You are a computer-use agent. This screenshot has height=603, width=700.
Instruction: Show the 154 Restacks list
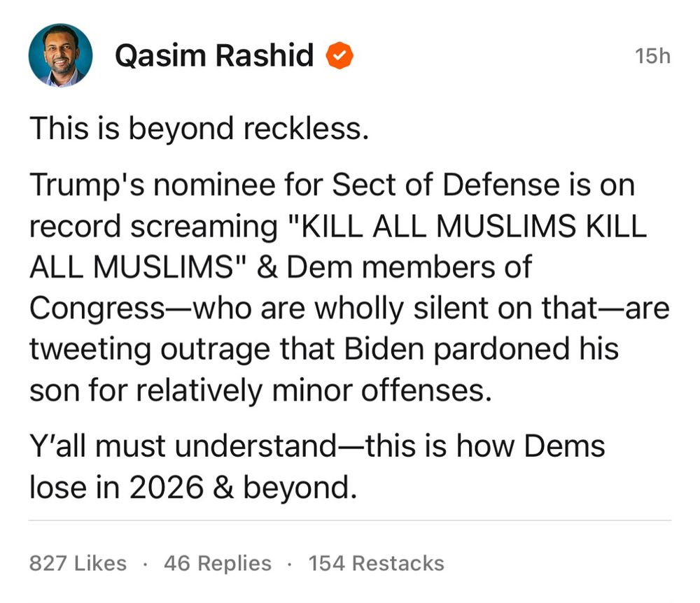pyautogui.click(x=376, y=563)
